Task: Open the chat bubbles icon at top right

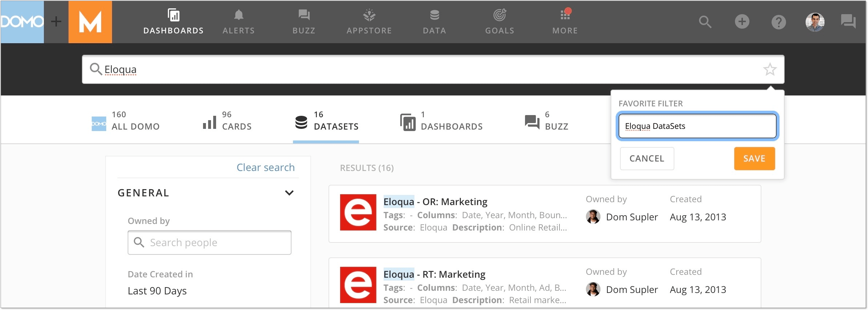Action: click(x=848, y=21)
